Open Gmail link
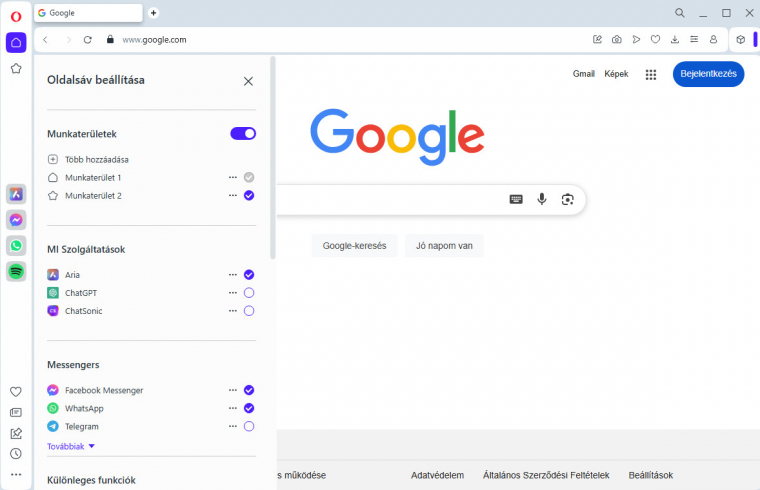Viewport: 760px width, 490px height. coord(584,74)
